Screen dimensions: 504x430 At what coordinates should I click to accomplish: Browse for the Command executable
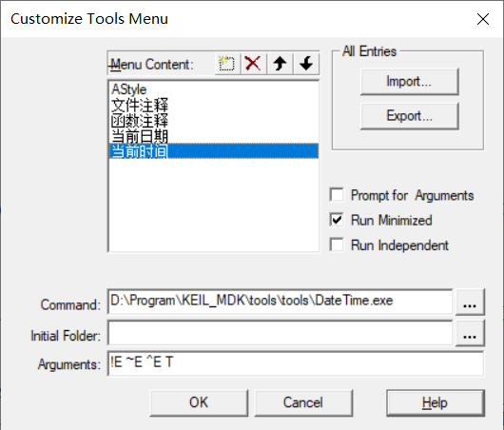click(x=470, y=303)
